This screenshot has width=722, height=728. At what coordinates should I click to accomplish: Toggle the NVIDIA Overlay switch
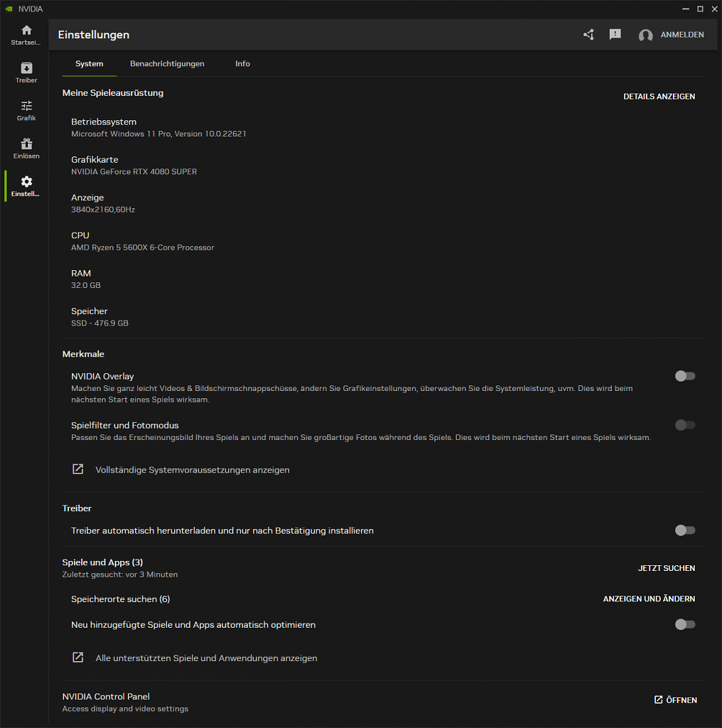click(x=685, y=376)
